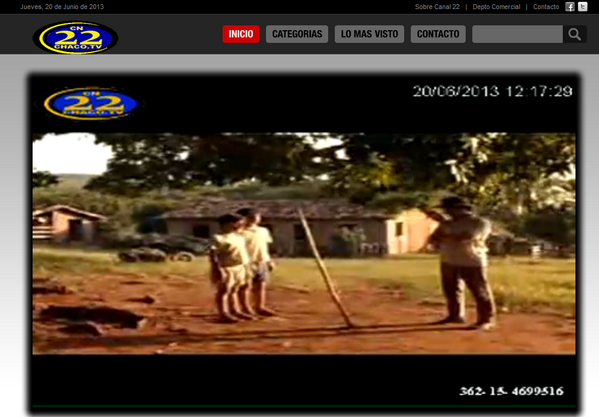Click the CN 22 Chaco.tv header logo
599x417 pixels.
[76, 38]
